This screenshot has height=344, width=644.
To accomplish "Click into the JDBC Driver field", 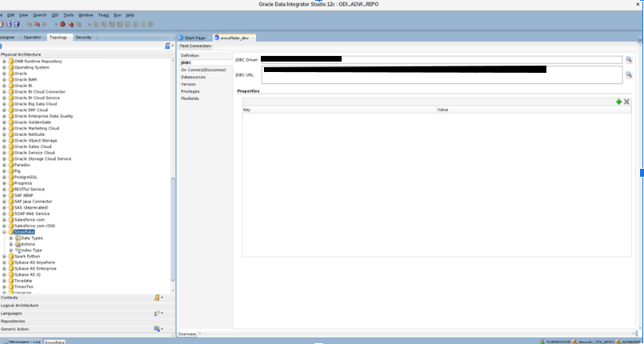I will coord(442,59).
